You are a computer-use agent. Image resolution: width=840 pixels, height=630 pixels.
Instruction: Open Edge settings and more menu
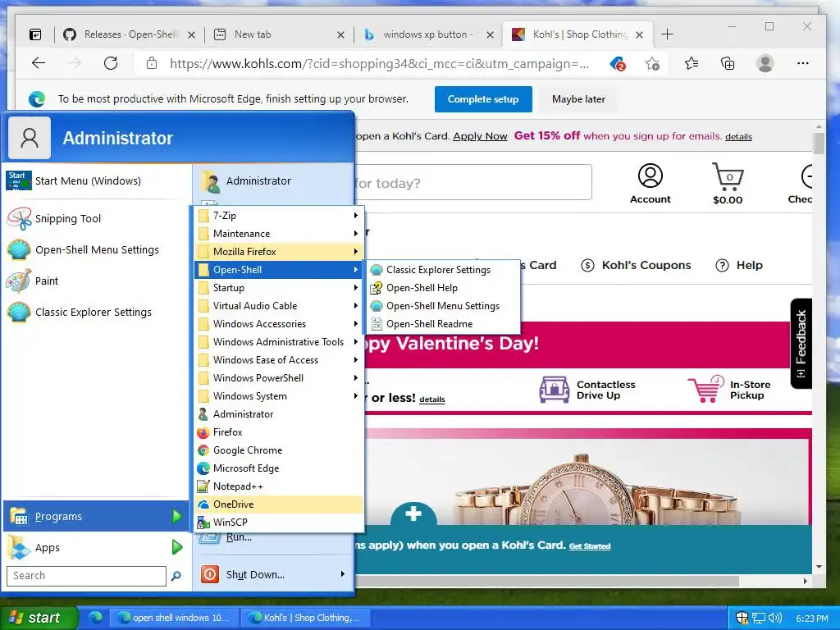tap(802, 63)
